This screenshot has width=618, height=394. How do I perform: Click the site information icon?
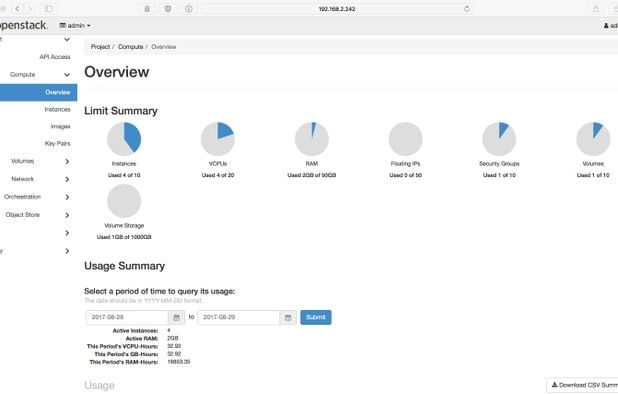tap(189, 9)
